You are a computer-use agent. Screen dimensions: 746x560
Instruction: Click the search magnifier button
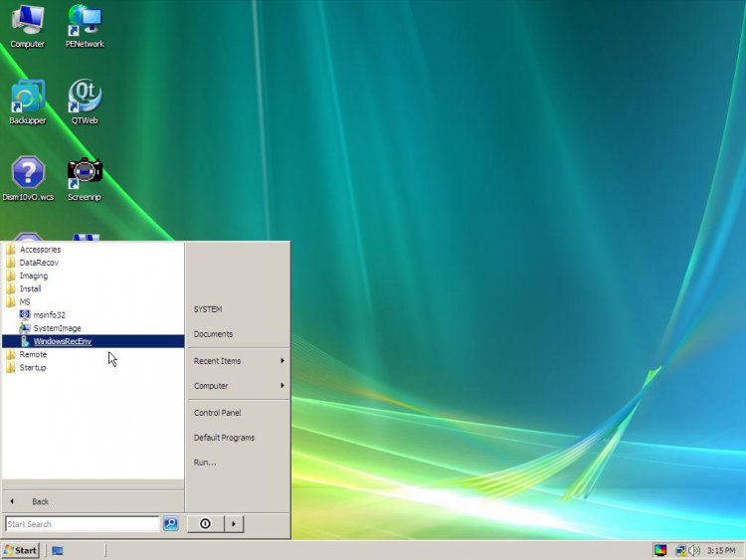[171, 524]
